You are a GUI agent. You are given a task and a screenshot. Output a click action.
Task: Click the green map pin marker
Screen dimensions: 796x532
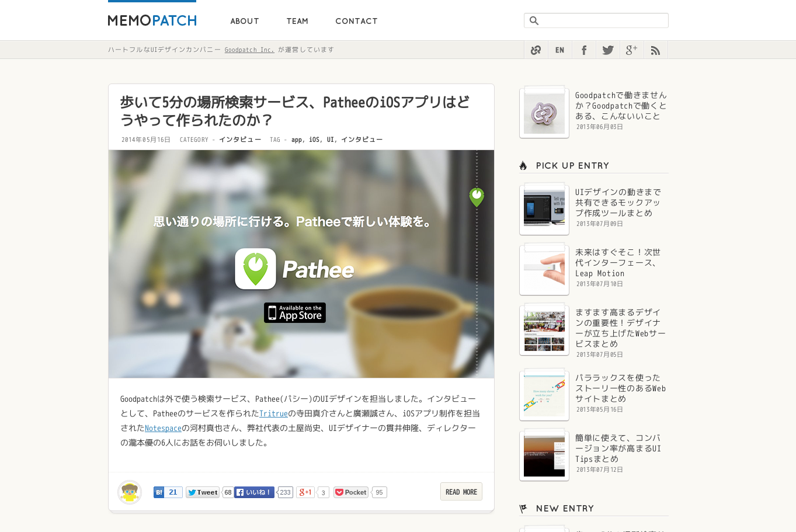[x=477, y=197]
